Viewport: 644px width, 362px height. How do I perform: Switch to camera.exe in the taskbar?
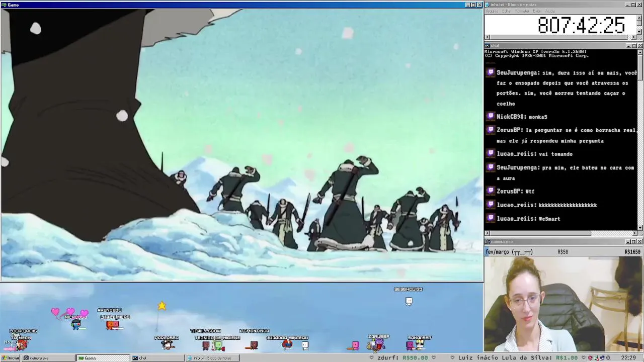click(x=48, y=358)
